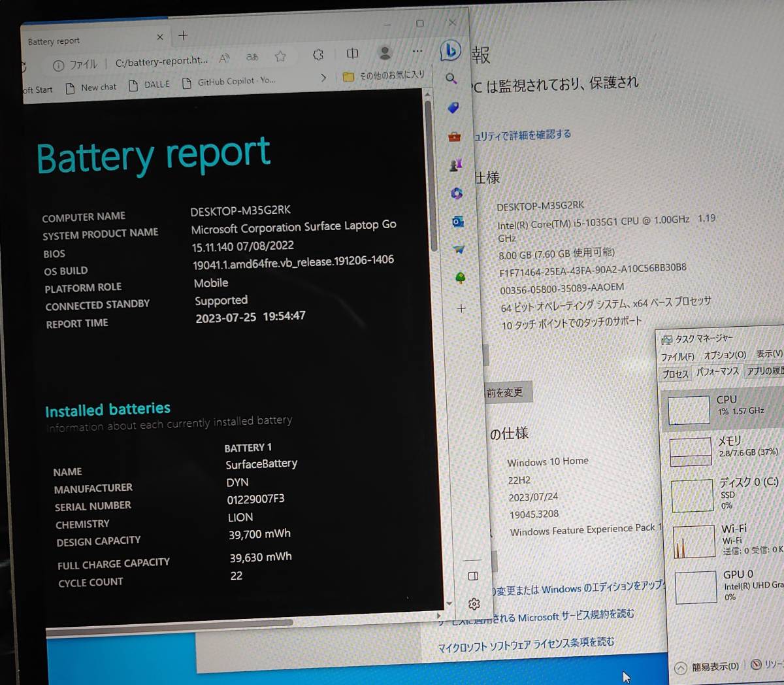
Task: Open Edge Settings and more (…) menu
Action: 417,50
